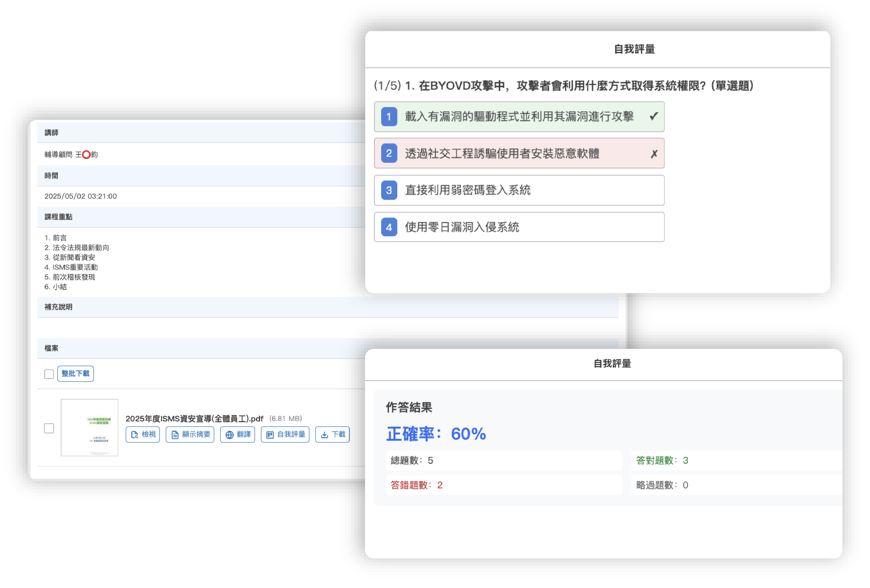870x588 pixels.
Task: Click the number 4 badge icon
Action: 389,227
